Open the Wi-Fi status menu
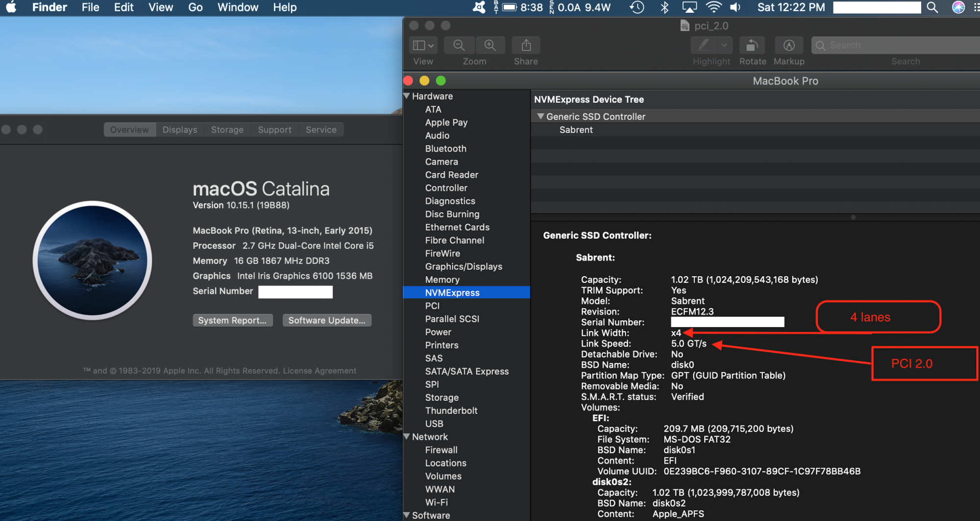 click(713, 7)
